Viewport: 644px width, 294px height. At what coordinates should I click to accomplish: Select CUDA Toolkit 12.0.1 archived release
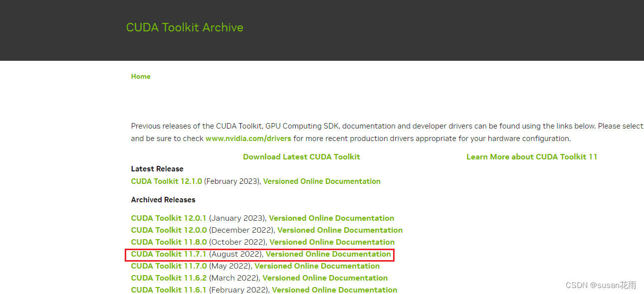click(x=169, y=218)
